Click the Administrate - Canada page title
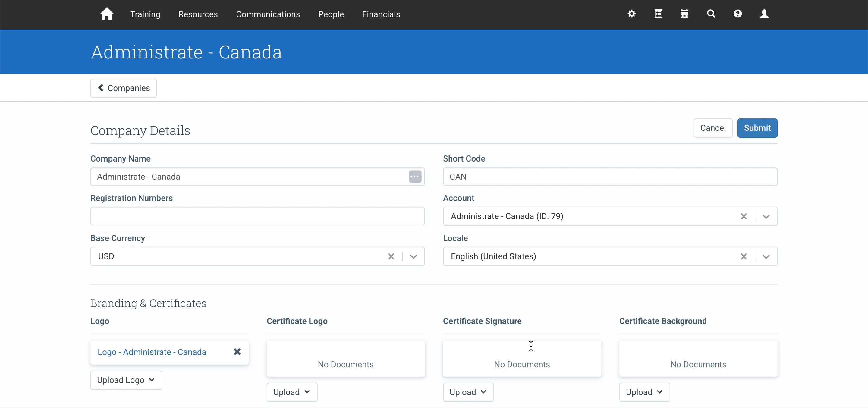Image resolution: width=868 pixels, height=408 pixels. coord(186,52)
